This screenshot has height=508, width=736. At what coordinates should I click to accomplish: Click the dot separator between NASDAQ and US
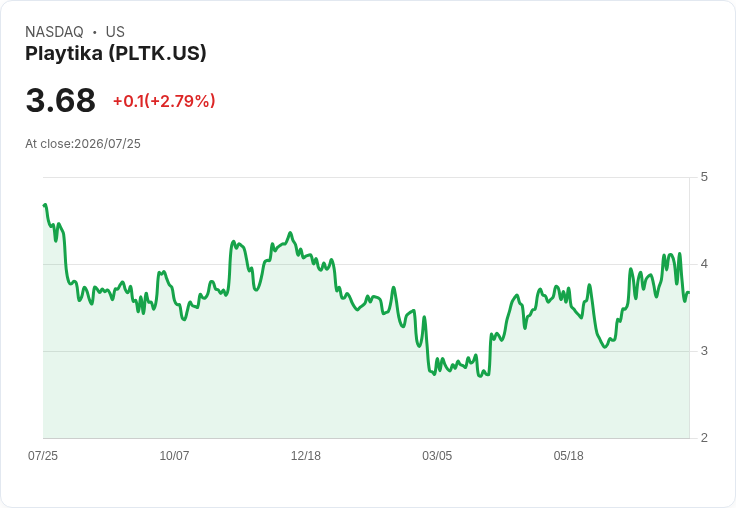[x=95, y=32]
